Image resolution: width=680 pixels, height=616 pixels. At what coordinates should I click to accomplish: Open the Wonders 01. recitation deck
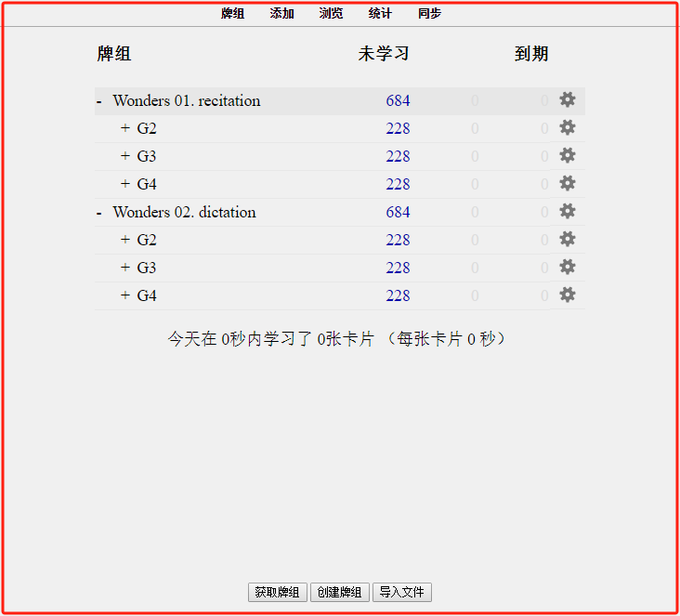187,100
